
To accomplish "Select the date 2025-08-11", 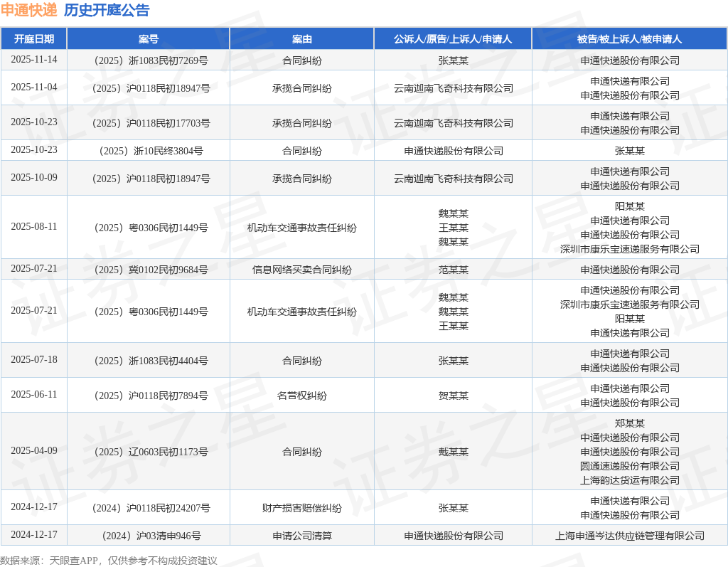I will click(x=34, y=227).
